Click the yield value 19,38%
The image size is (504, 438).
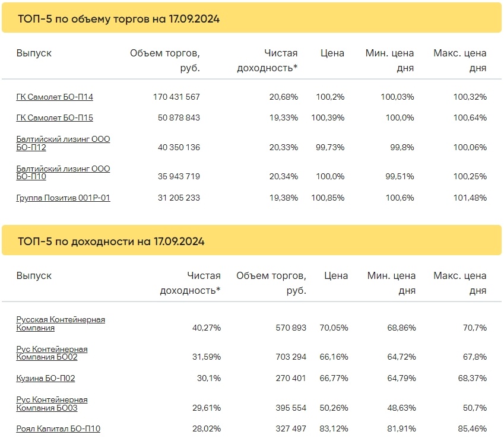pyautogui.click(x=284, y=198)
